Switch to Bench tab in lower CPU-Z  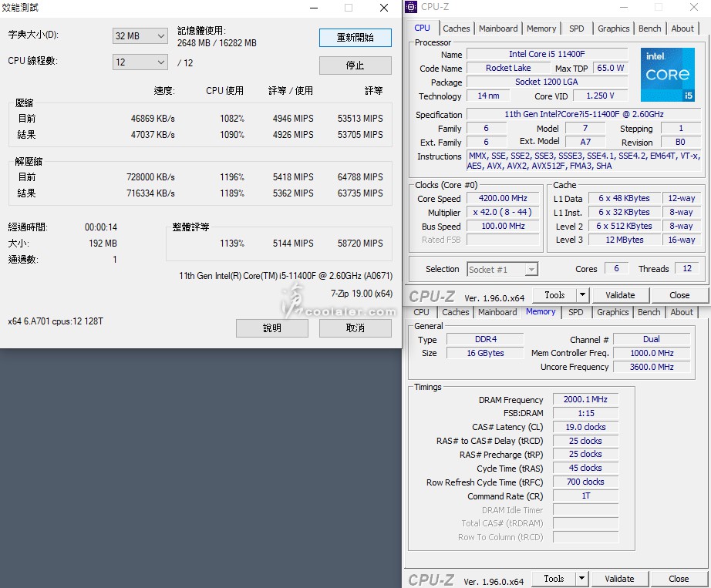point(649,312)
